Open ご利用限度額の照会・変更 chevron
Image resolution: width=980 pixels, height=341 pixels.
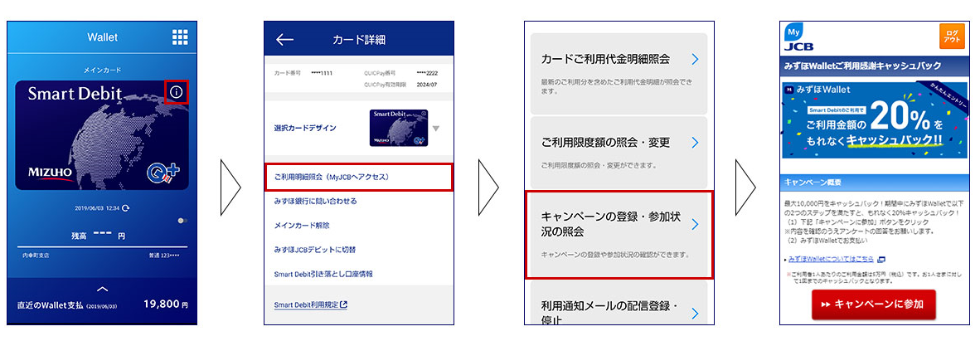(x=695, y=143)
